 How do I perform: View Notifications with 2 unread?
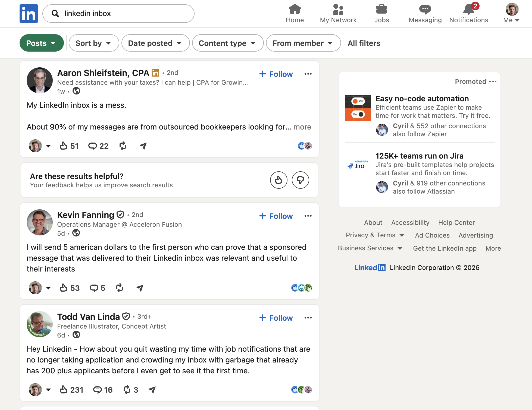[x=469, y=14]
